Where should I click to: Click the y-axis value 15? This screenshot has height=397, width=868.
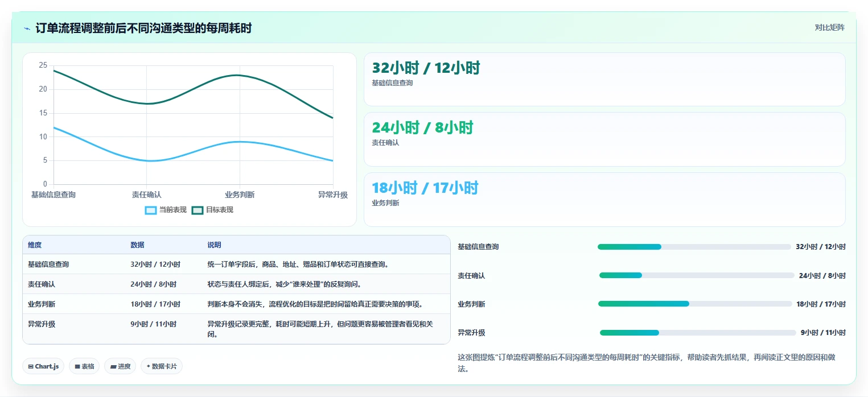(x=43, y=113)
